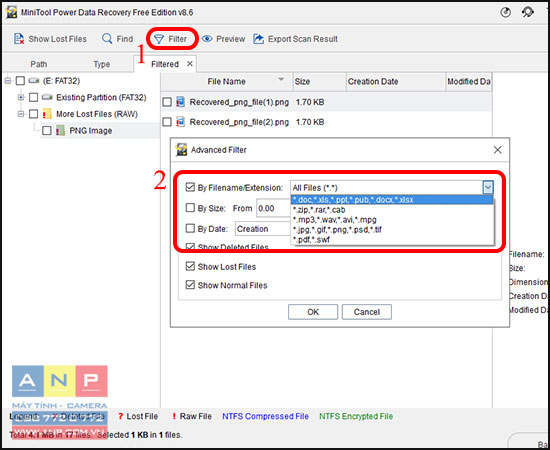Image resolution: width=550 pixels, height=450 pixels.
Task: Open the Find magnifier tool
Action: pyautogui.click(x=107, y=38)
